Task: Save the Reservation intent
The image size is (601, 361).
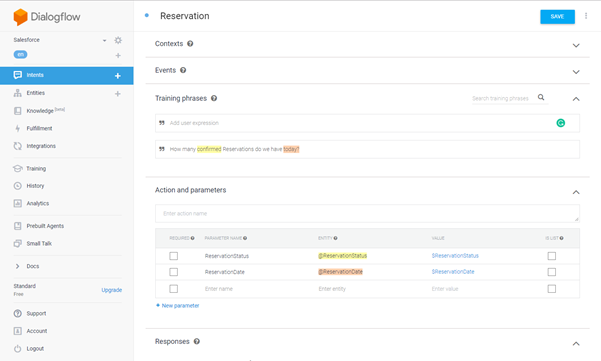Action: (557, 16)
